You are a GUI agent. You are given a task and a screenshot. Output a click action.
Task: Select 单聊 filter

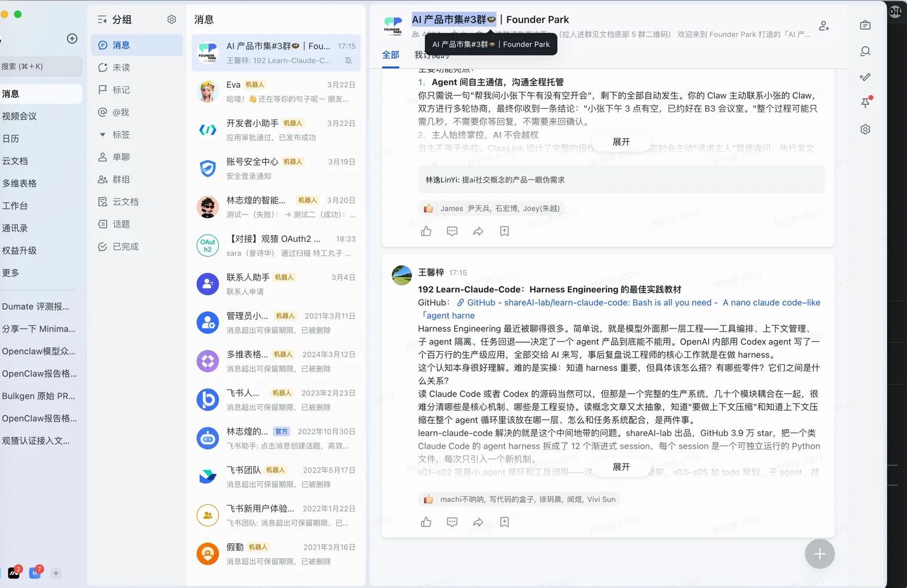point(137,157)
